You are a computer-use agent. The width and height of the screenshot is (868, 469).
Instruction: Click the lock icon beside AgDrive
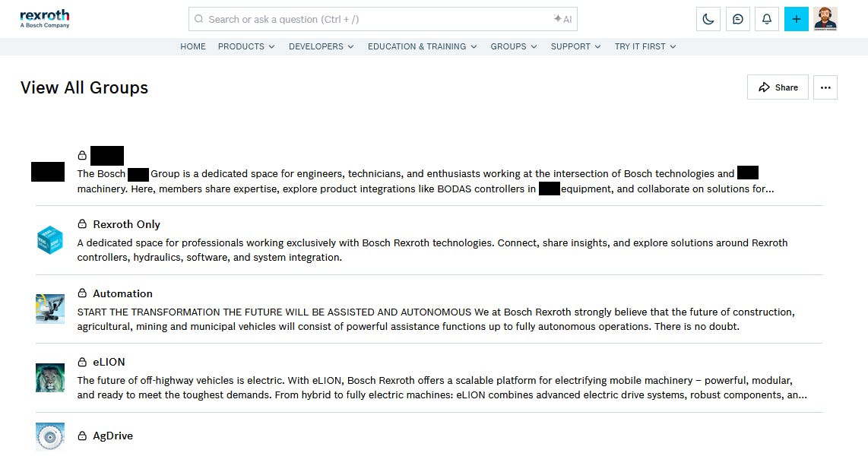pos(83,436)
